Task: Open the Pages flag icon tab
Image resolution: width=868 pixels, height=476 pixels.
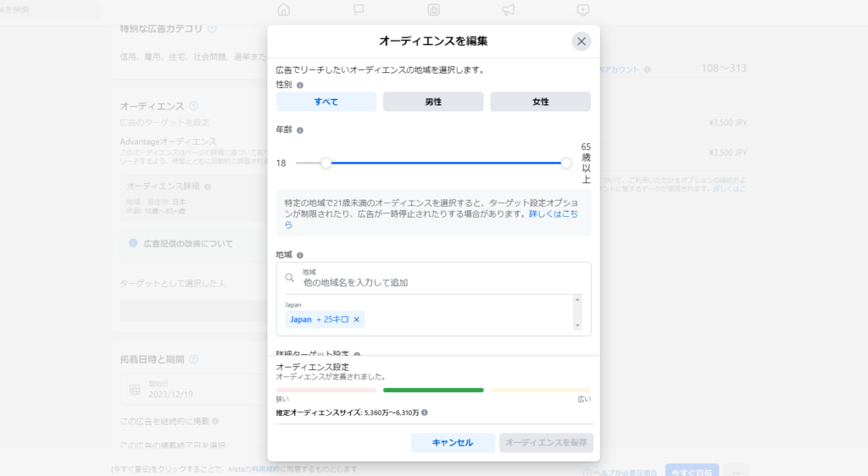Action: pos(359,10)
